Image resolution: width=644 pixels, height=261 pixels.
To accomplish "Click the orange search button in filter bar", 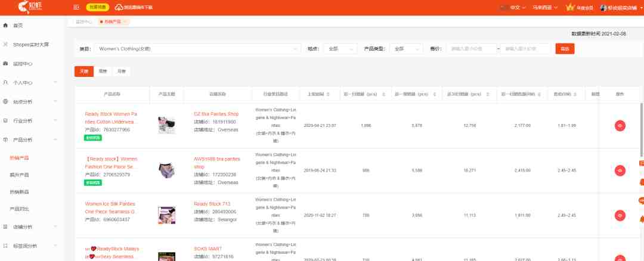I will (x=565, y=49).
